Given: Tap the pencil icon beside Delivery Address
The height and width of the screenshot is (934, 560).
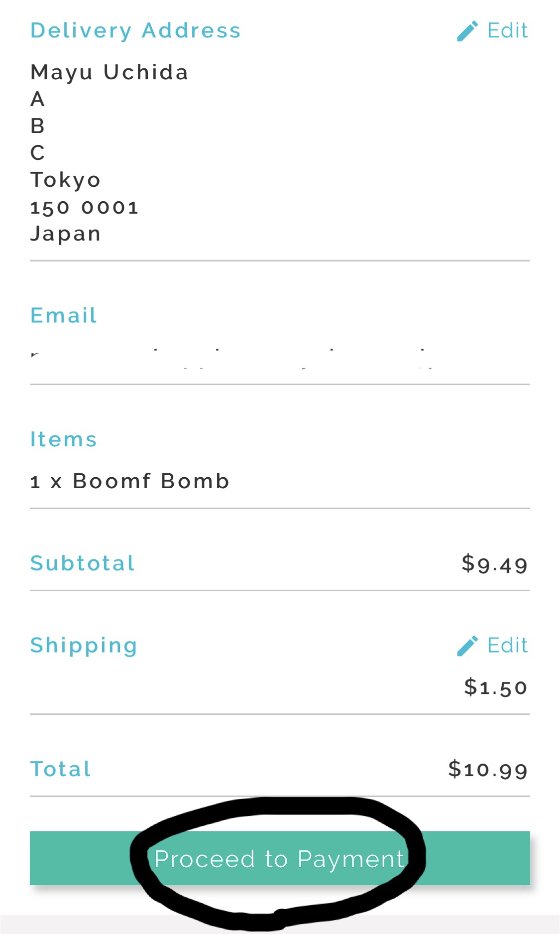Looking at the screenshot, I should [467, 31].
